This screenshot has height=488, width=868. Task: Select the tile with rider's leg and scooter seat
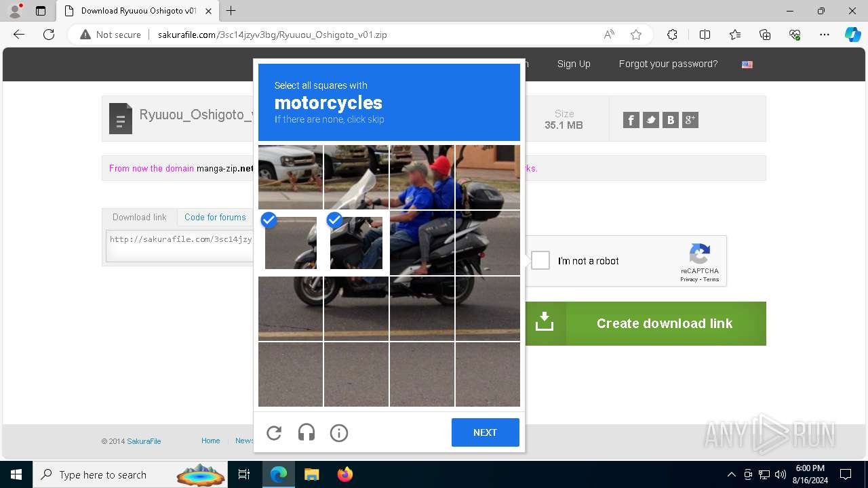tap(422, 243)
